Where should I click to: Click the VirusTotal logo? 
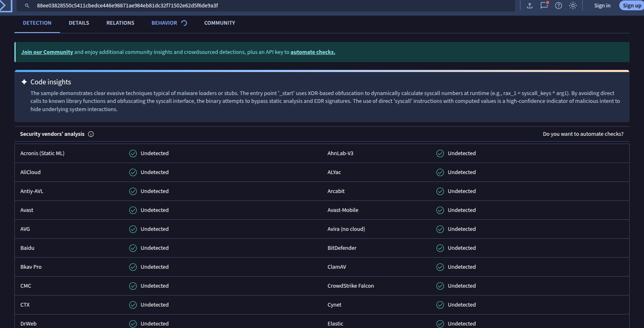[6, 6]
